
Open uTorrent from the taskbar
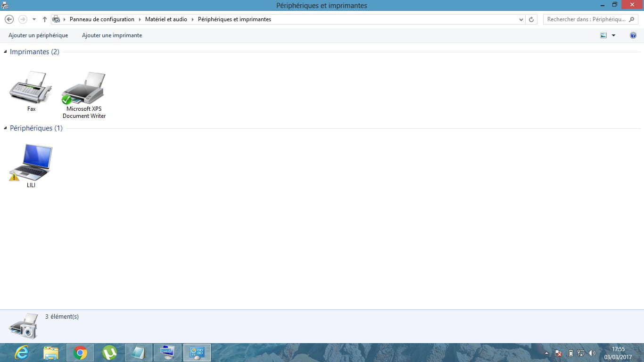coord(109,353)
